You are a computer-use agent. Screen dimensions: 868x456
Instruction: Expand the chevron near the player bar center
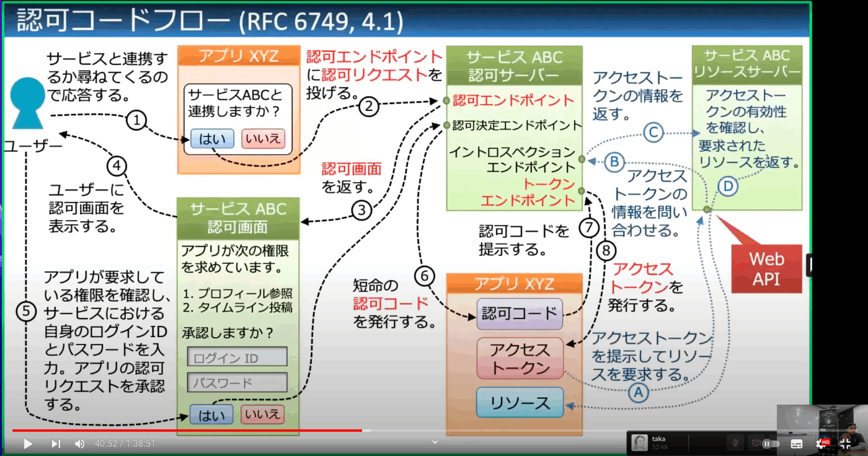[x=435, y=442]
